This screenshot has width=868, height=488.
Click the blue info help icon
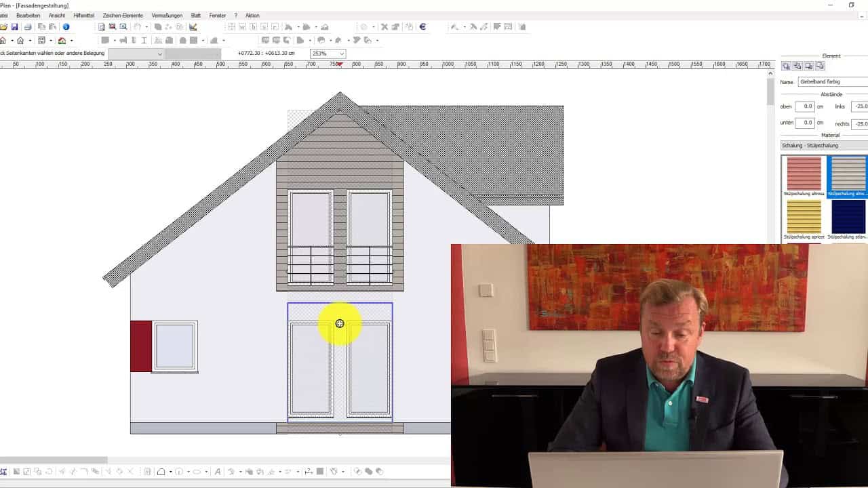(66, 27)
